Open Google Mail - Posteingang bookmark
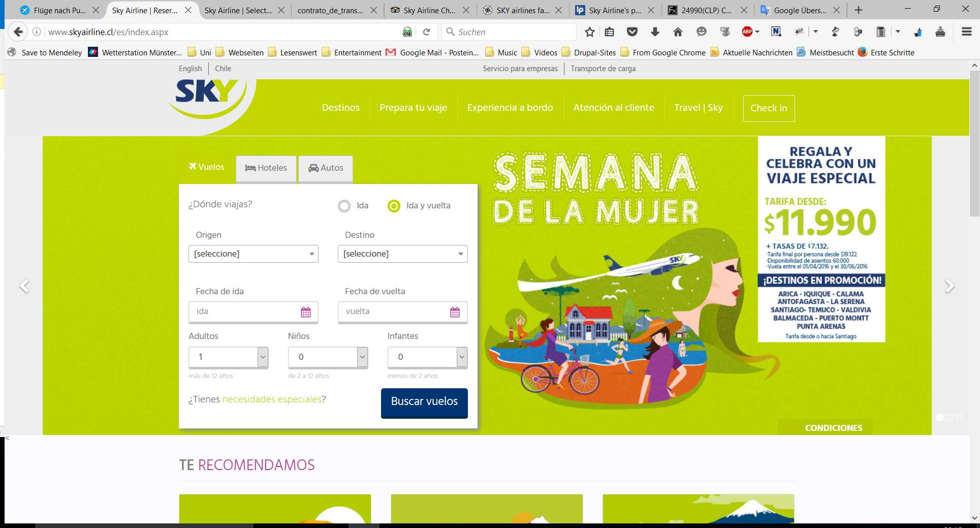Screen dimensions: 980x528 pos(432,52)
